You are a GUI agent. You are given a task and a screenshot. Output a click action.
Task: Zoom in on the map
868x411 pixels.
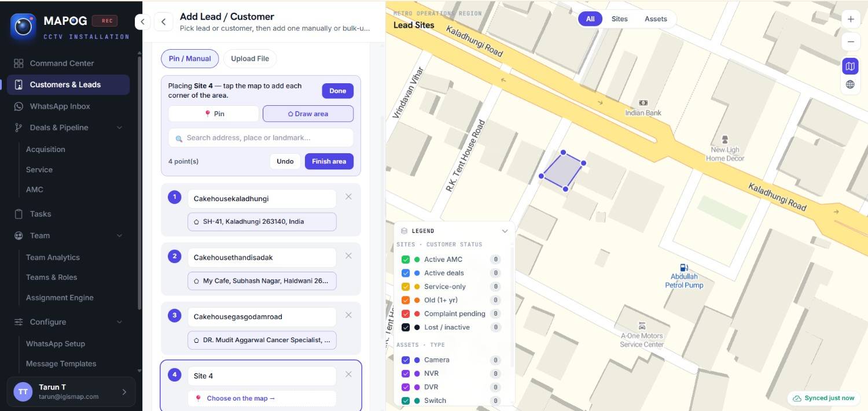851,19
